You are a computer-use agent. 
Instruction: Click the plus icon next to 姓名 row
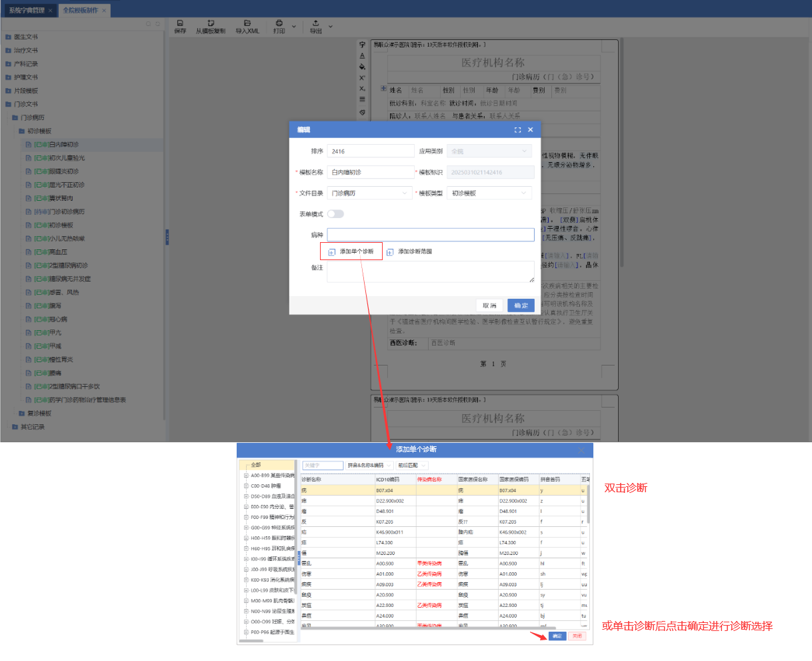(x=383, y=89)
